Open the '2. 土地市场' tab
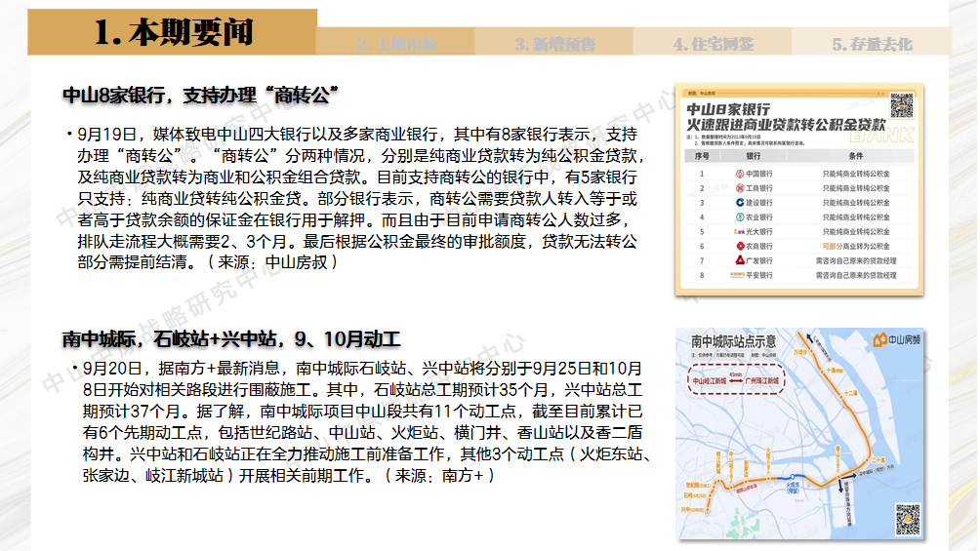This screenshot has width=980, height=551. coord(395,44)
